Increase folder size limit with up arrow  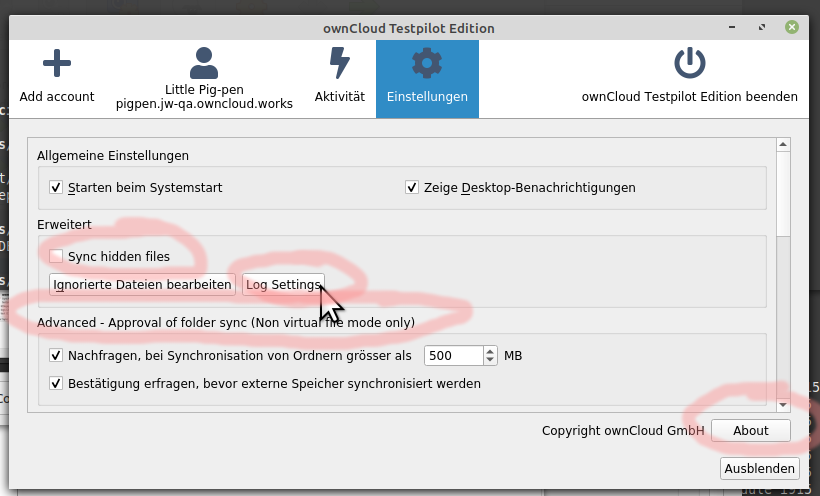point(490,351)
